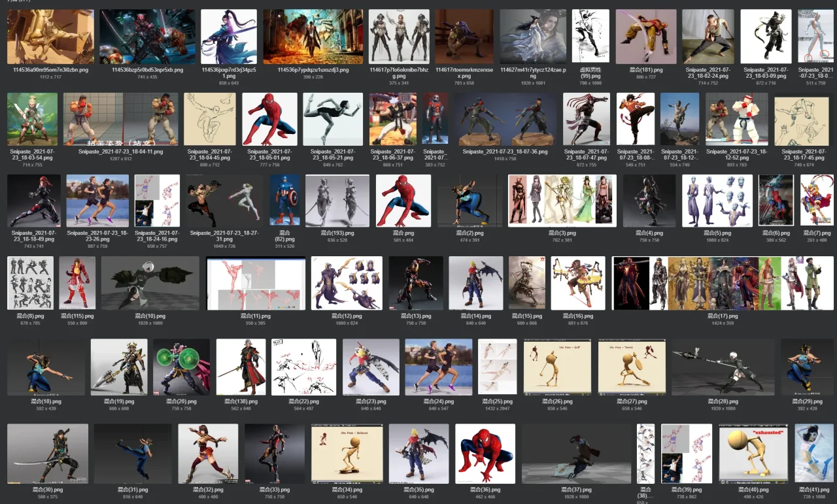Select the 混合(40).png exhausted mannequin image

pyautogui.click(x=753, y=454)
